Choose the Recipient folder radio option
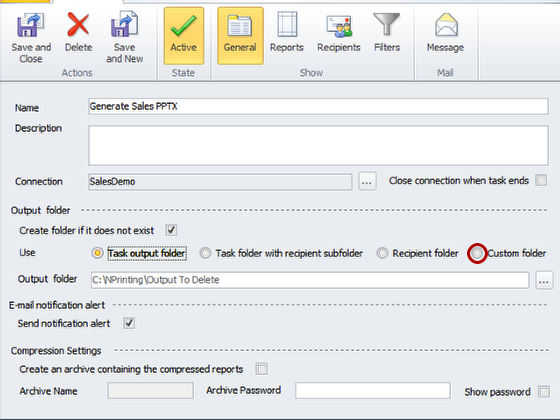Image resolution: width=560 pixels, height=420 pixels. point(382,253)
